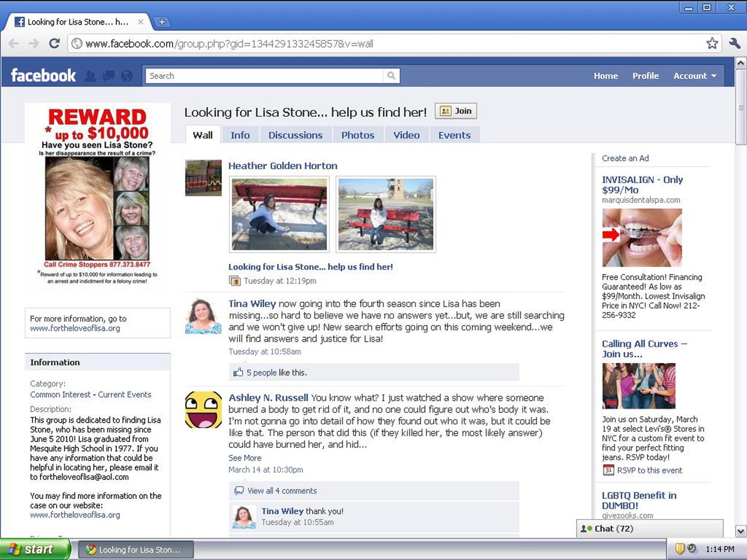Click inside the Facebook Search field
This screenshot has width=747, height=560.
point(264,76)
